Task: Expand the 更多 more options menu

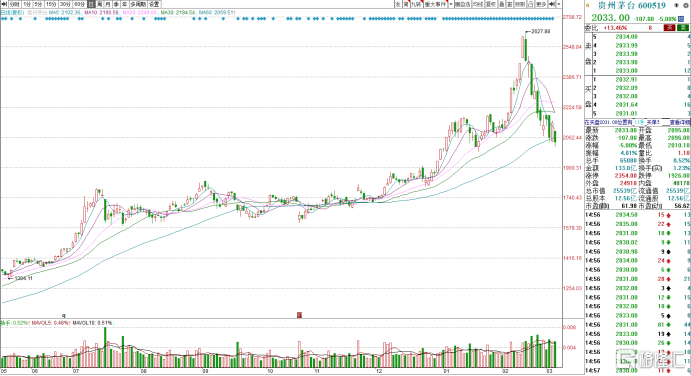Action: tap(541, 4)
